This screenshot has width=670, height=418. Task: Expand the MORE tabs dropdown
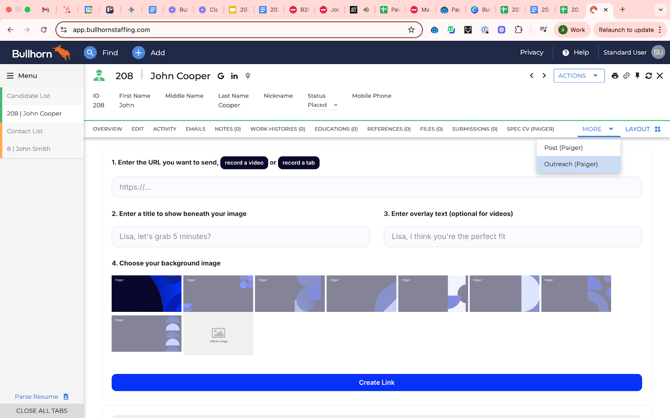597,129
